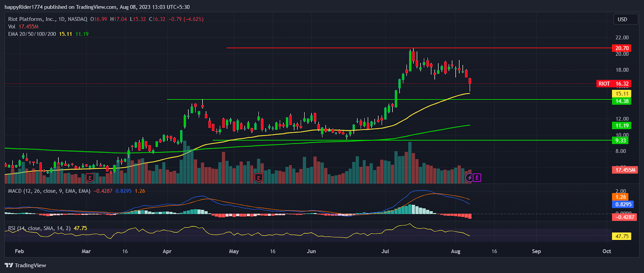The height and width of the screenshot is (273, 644).
Task: Click the L15.32 low value in header
Action: [x=138, y=19]
